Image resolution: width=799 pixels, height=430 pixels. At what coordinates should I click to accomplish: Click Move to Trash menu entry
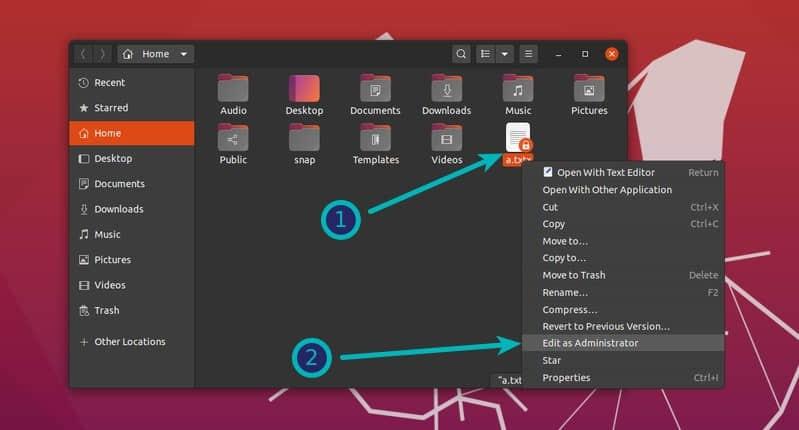pos(573,275)
